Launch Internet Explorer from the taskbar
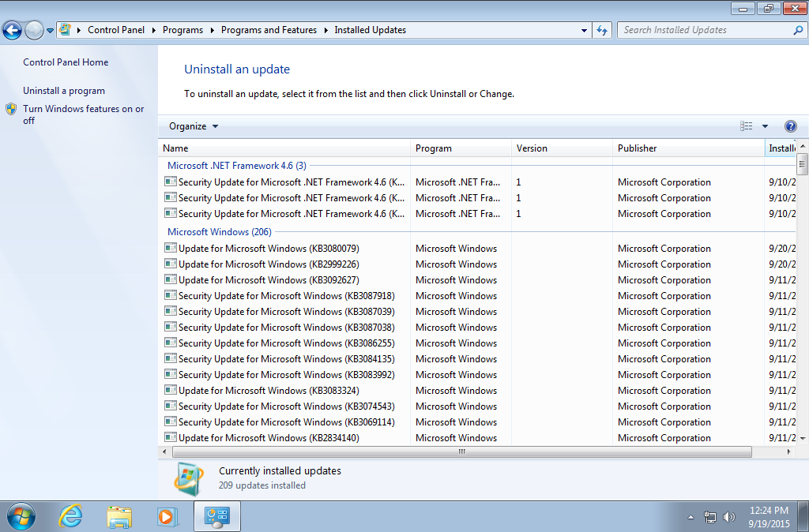 (70, 516)
